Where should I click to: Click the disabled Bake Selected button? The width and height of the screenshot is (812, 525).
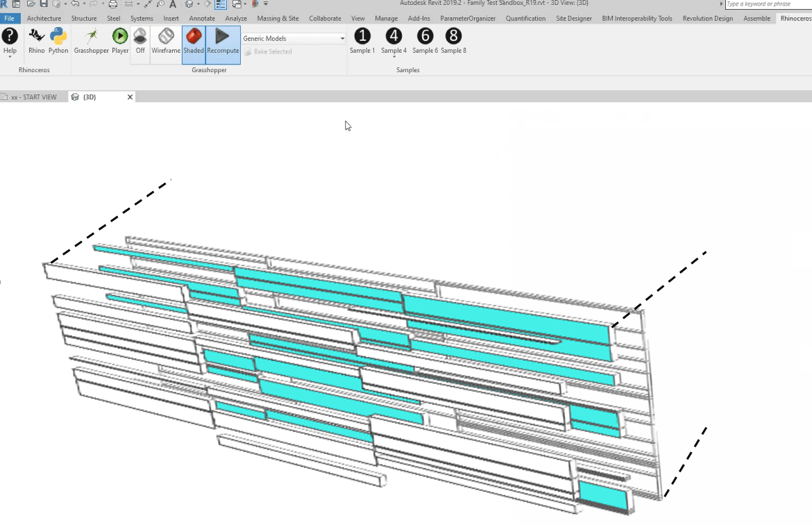point(269,52)
